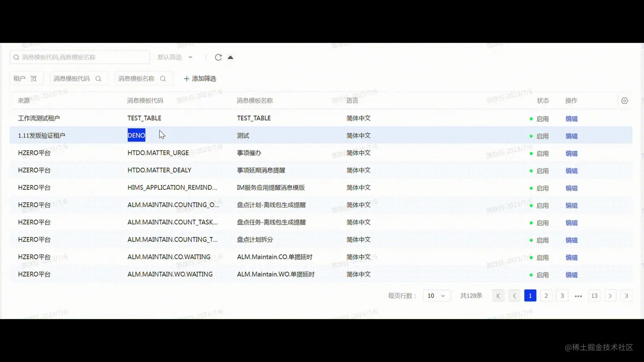Collapse the search panel with the up arrow
The image size is (644, 362).
tap(230, 57)
